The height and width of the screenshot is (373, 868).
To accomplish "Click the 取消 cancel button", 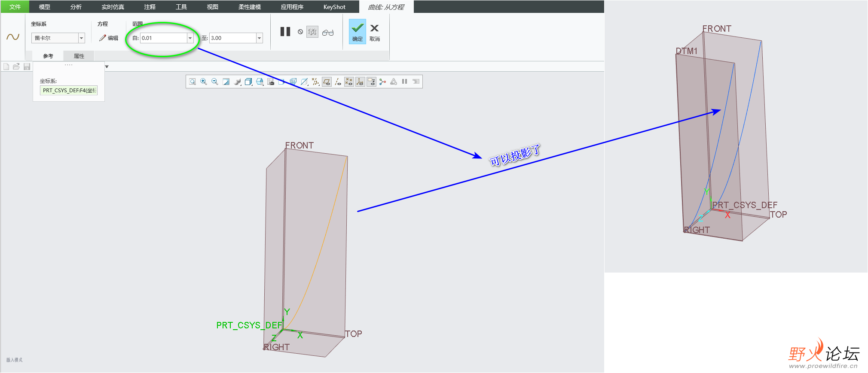I will 375,32.
